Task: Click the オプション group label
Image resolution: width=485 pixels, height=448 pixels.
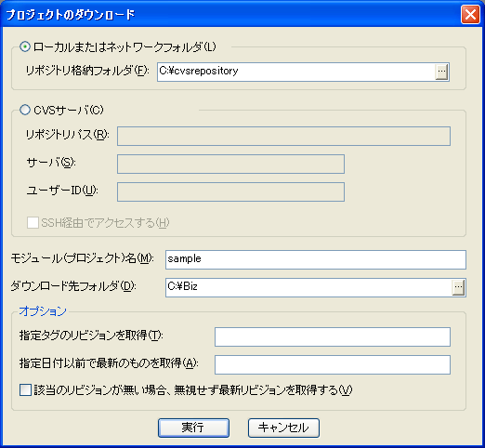Action: [43, 311]
